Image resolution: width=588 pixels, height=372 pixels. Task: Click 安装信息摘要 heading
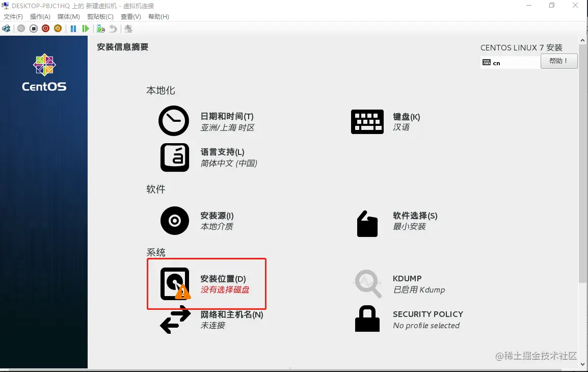123,47
